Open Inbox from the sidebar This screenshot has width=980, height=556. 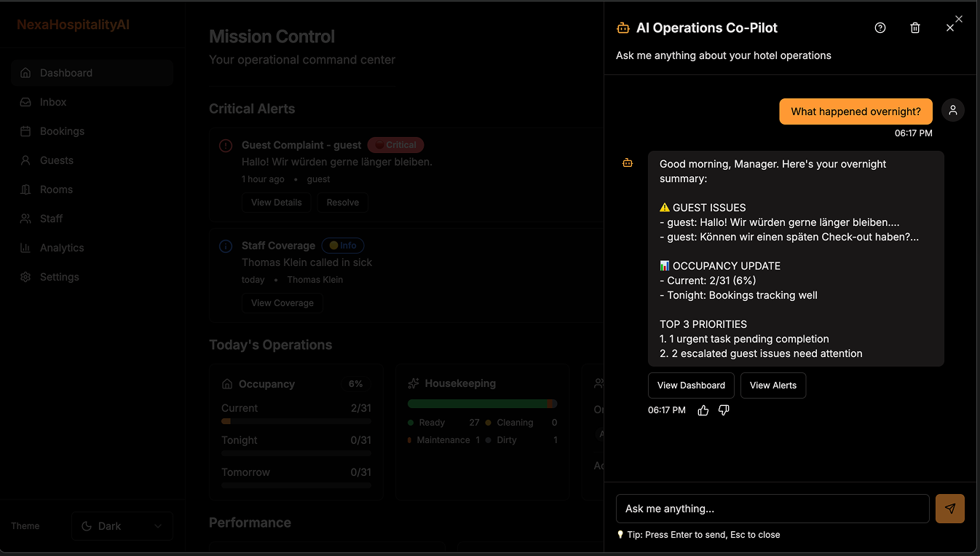[53, 102]
